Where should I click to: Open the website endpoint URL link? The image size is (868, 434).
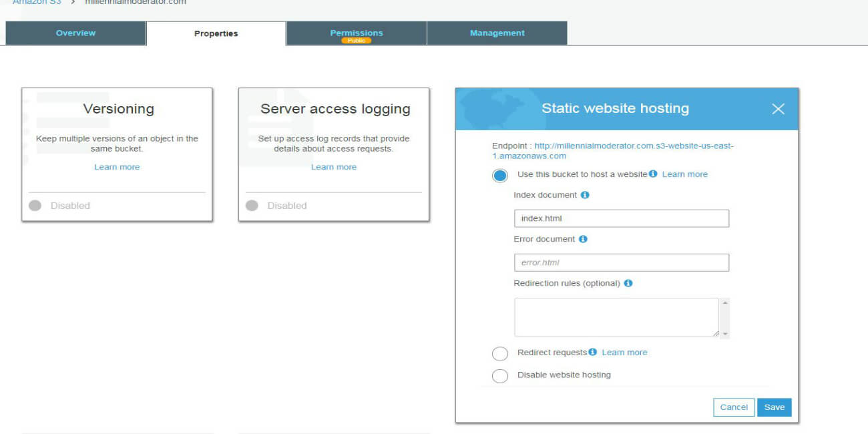613,151
